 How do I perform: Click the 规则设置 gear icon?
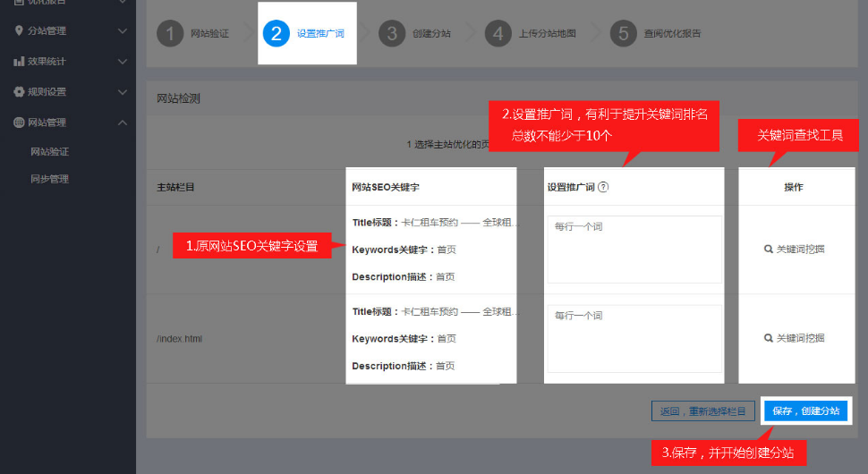(19, 92)
